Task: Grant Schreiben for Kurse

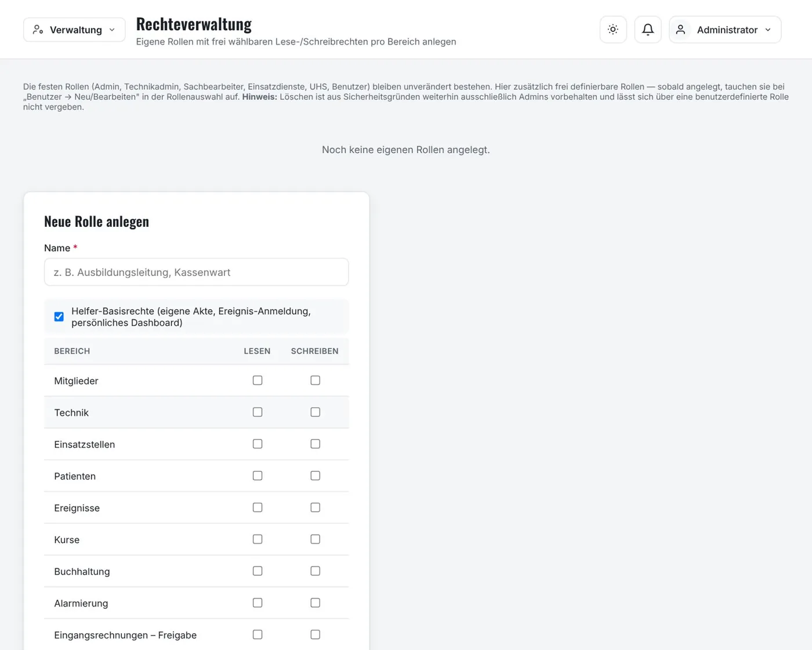Action: (315, 539)
